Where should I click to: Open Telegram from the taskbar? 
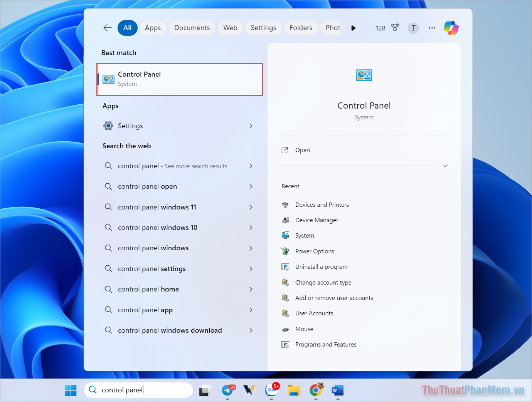[x=228, y=390]
